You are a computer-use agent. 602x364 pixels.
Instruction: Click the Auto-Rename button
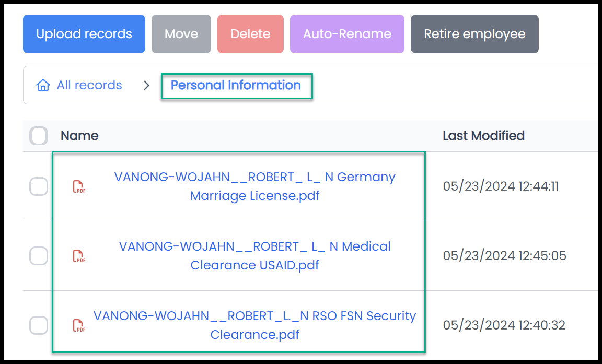click(347, 34)
